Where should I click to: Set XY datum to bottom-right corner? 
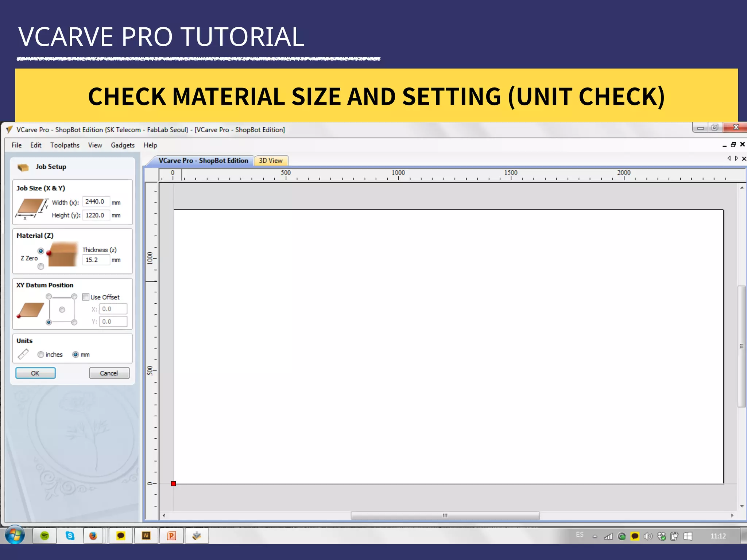click(74, 322)
